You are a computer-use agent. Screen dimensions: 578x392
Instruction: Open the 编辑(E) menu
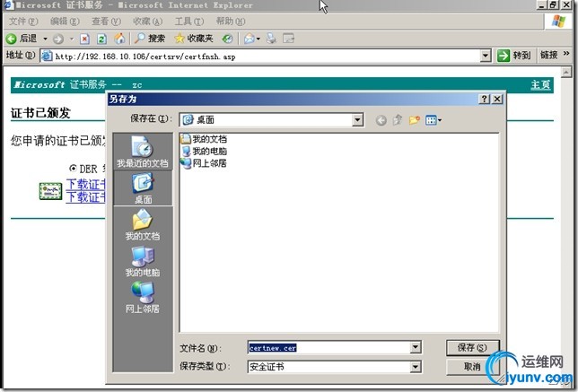coord(65,22)
